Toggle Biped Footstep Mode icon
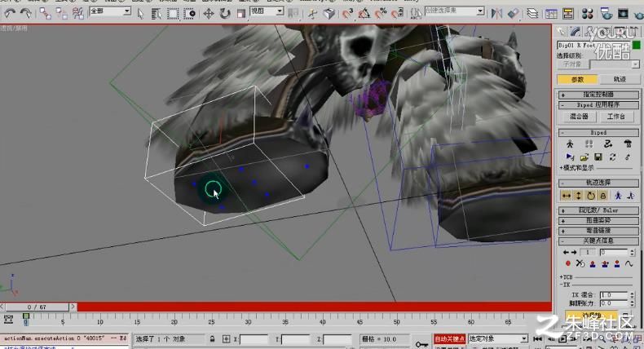This screenshot has height=349, width=644. (589, 144)
